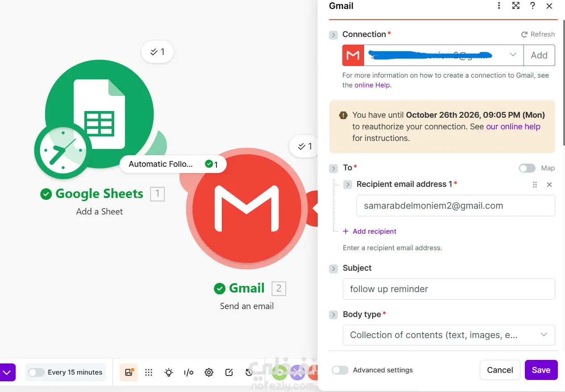The width and height of the screenshot is (565, 392).
Task: Expand the To field chevron
Action: (x=333, y=168)
